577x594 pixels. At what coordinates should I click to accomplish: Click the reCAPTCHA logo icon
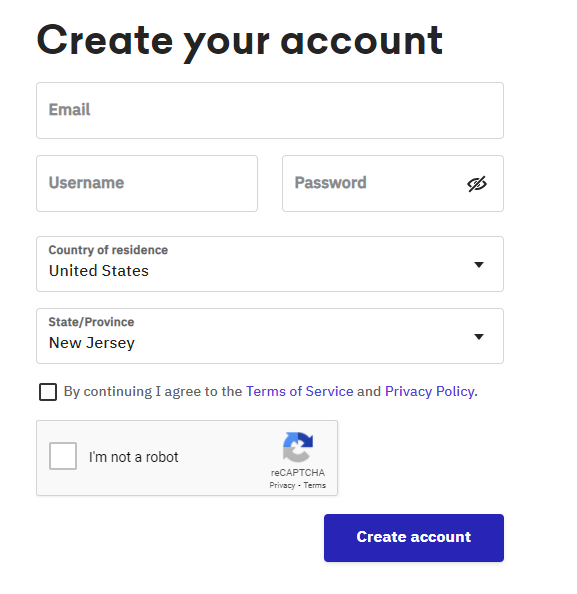point(298,447)
